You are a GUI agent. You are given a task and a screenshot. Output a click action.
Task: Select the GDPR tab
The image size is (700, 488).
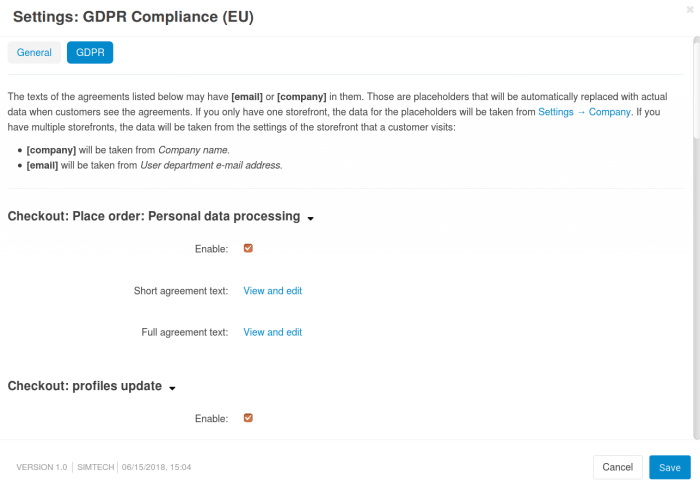click(90, 52)
